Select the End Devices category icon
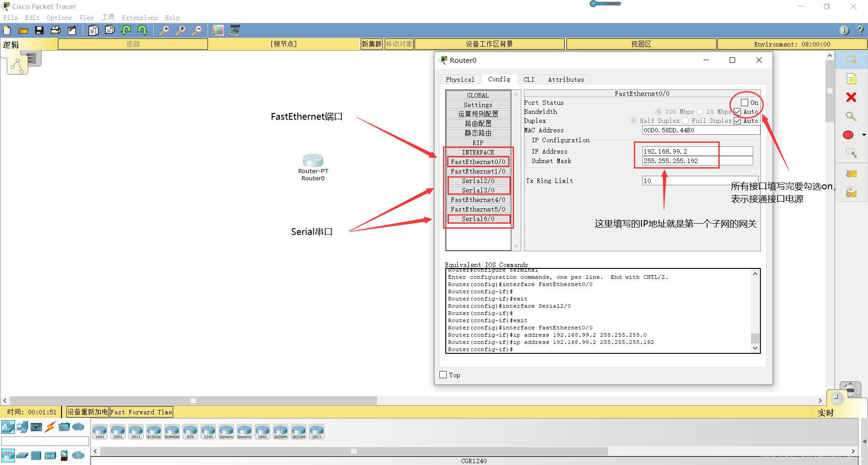Screen dimensions: 868x465 tap(22, 427)
